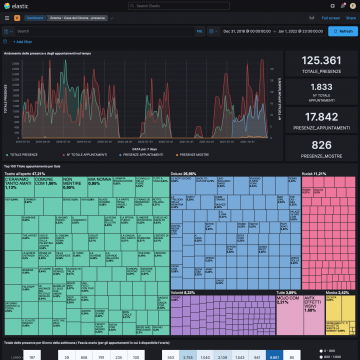
Task: Click Add filter link
Action: (22, 42)
